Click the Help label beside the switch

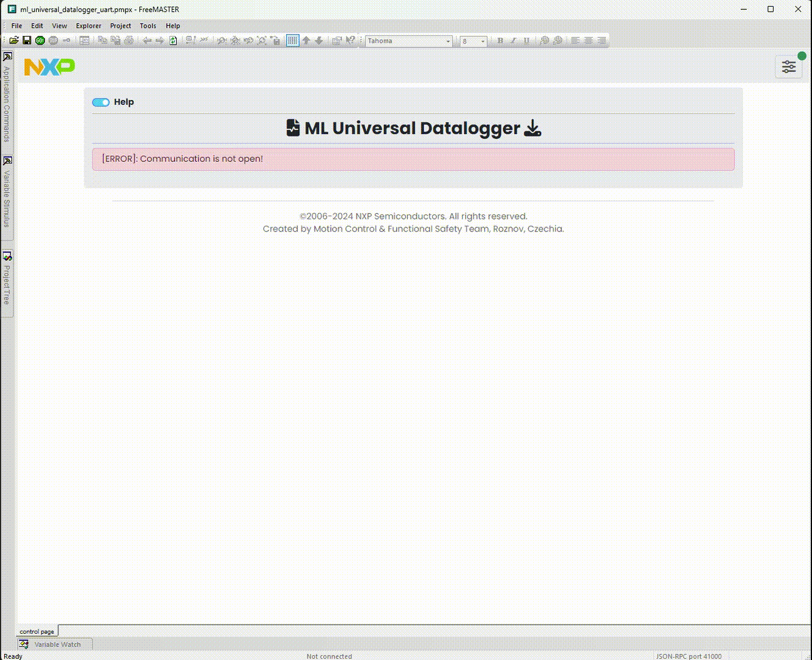(x=124, y=102)
